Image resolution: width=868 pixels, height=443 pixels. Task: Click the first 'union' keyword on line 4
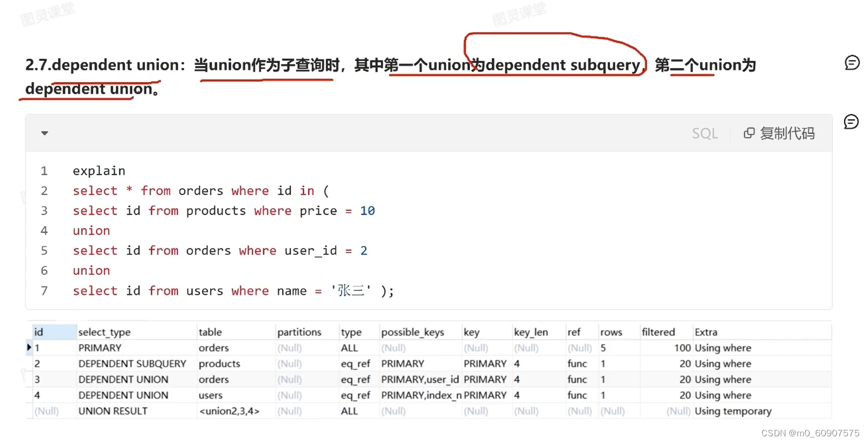[91, 231]
